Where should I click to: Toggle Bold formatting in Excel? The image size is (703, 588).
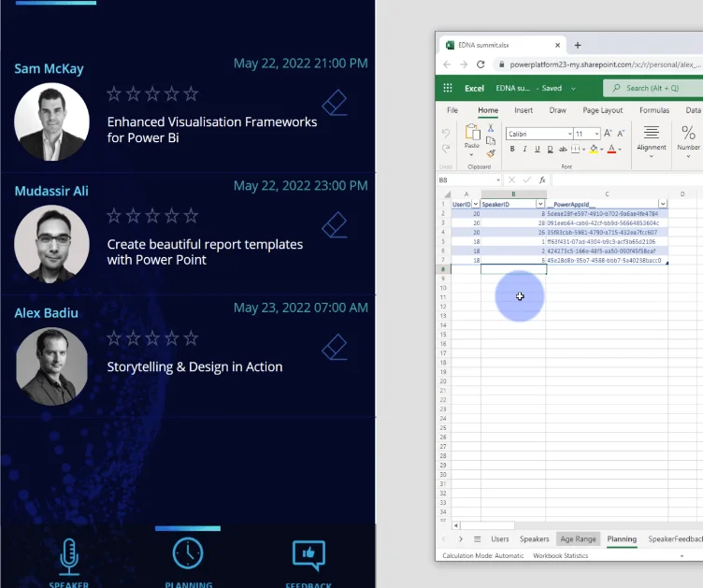pyautogui.click(x=512, y=149)
